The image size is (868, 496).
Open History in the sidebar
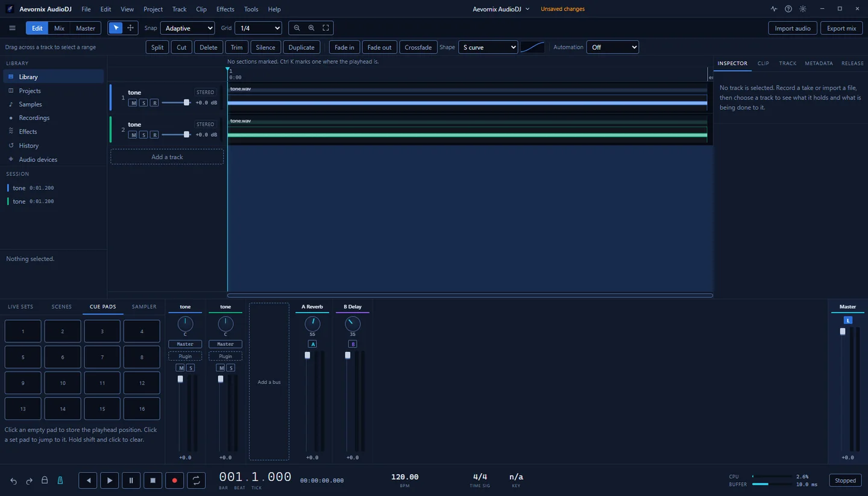point(54,145)
